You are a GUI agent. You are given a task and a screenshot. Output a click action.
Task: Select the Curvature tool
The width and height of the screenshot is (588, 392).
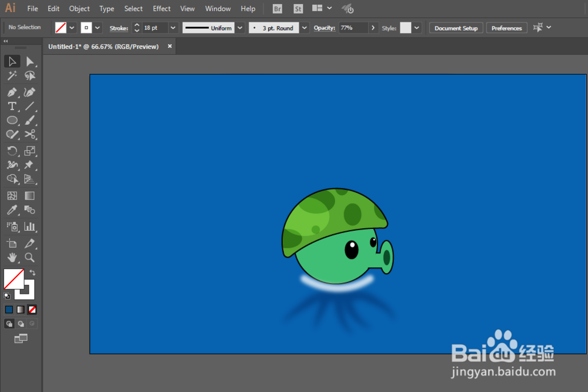pos(29,92)
